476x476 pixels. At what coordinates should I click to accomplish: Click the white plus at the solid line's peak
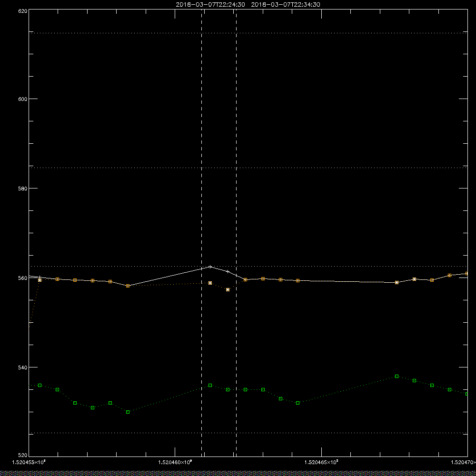point(210,267)
